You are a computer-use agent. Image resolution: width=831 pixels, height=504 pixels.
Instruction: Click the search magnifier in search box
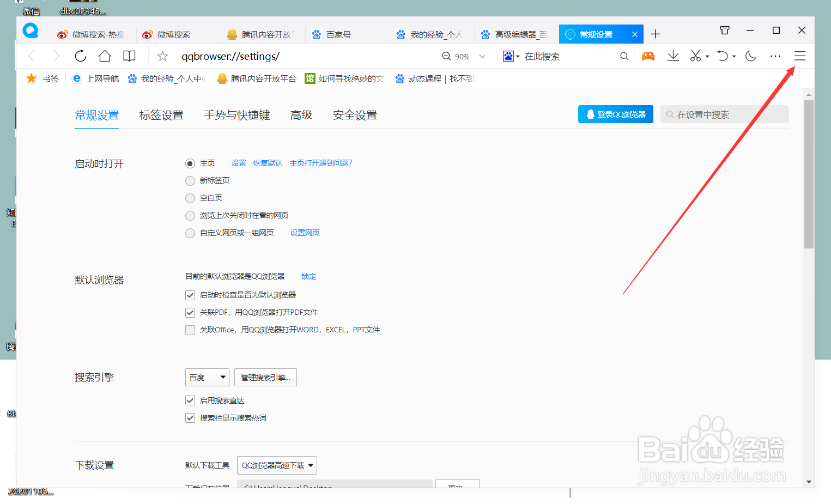[624, 56]
